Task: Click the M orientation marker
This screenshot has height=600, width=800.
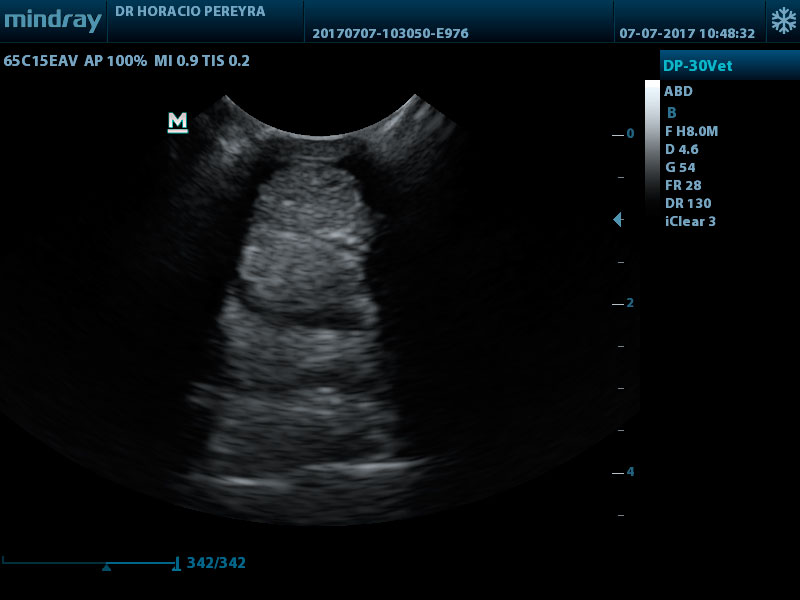Action: pos(178,122)
